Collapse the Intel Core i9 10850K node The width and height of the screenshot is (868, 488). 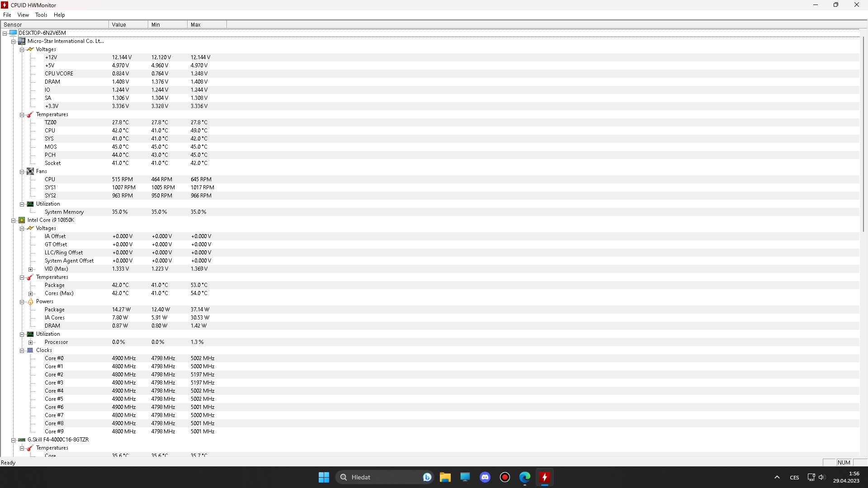coord(14,221)
